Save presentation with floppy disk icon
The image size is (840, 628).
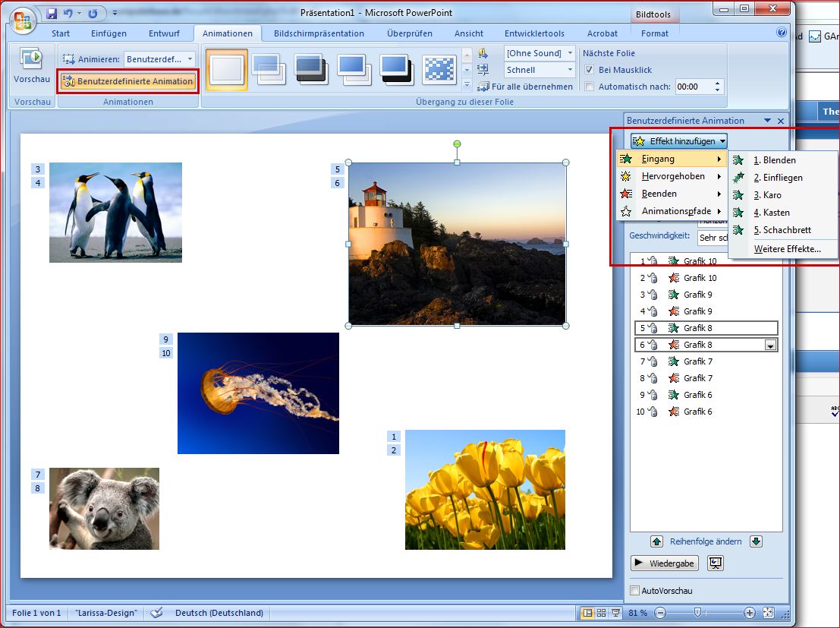52,13
